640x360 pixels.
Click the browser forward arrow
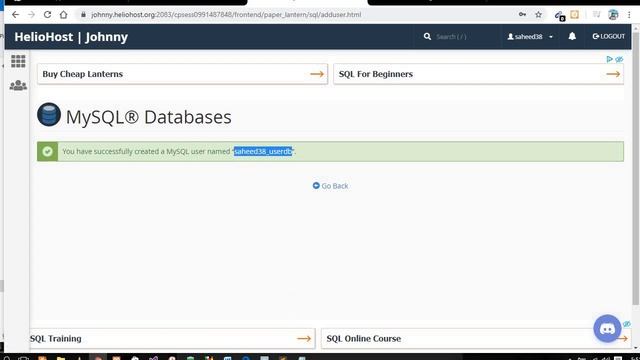[x=31, y=15]
